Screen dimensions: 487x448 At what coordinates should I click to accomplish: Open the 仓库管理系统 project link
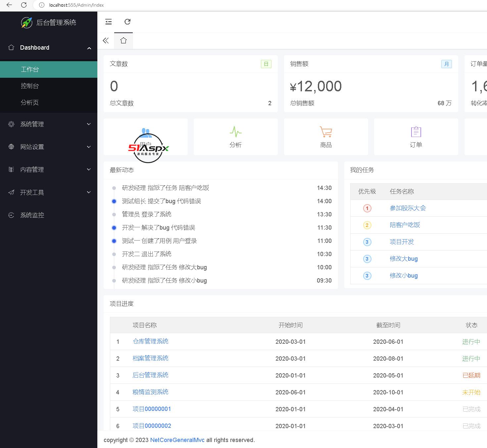150,341
